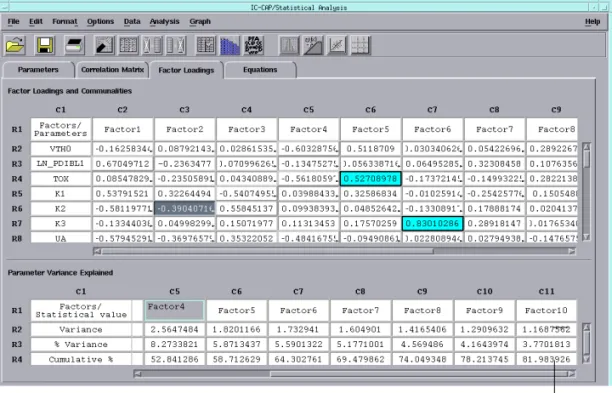The width and height of the screenshot is (612, 393).
Task: Click left arrow of loadings horizontal scrollbar
Action: [x=97, y=251]
